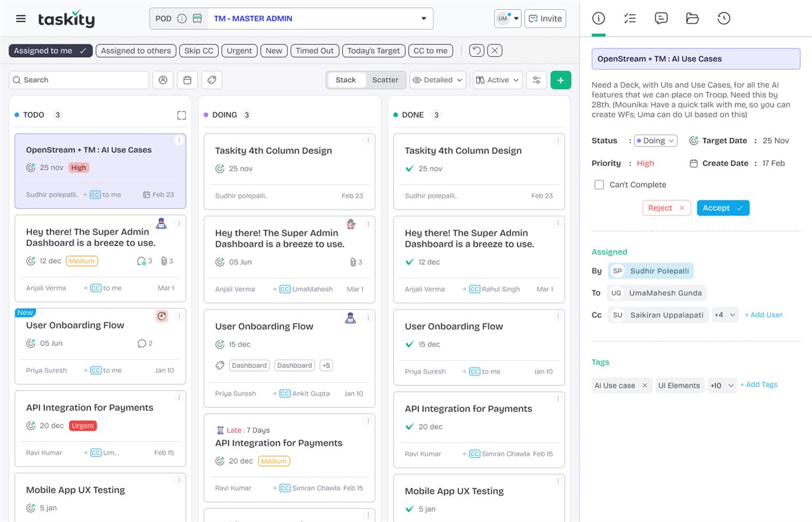Open options menu on OpenStream TODO card
This screenshot has width=812, height=522.
pos(179,141)
